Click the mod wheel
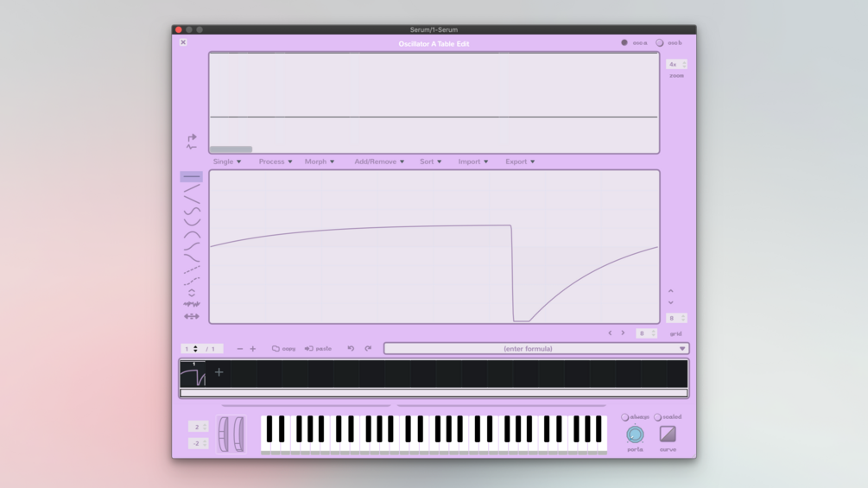 tap(239, 434)
